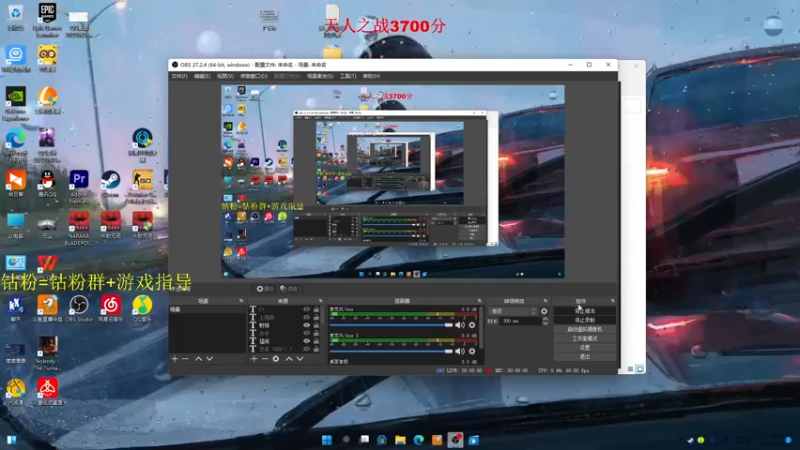Viewport: 800px width, 450px height.
Task: Open the transition type dropdown in 转场特效 dock
Action: point(513,311)
